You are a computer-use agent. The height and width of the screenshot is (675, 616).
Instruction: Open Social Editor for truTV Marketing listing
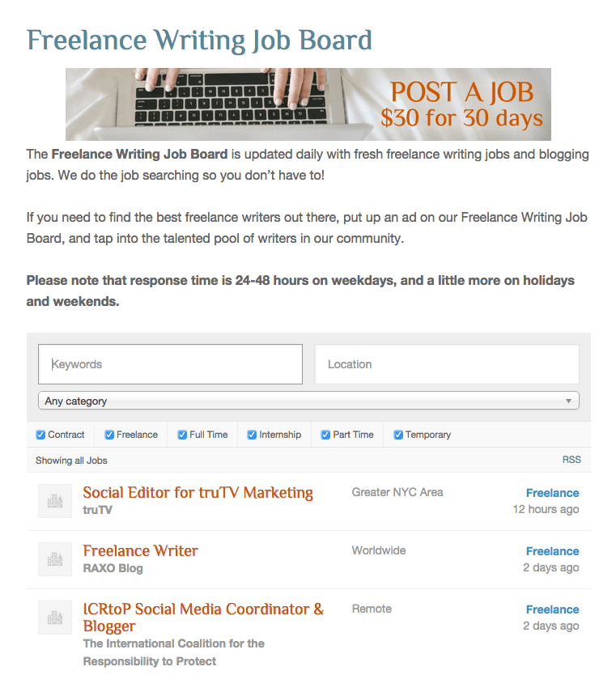tap(198, 492)
